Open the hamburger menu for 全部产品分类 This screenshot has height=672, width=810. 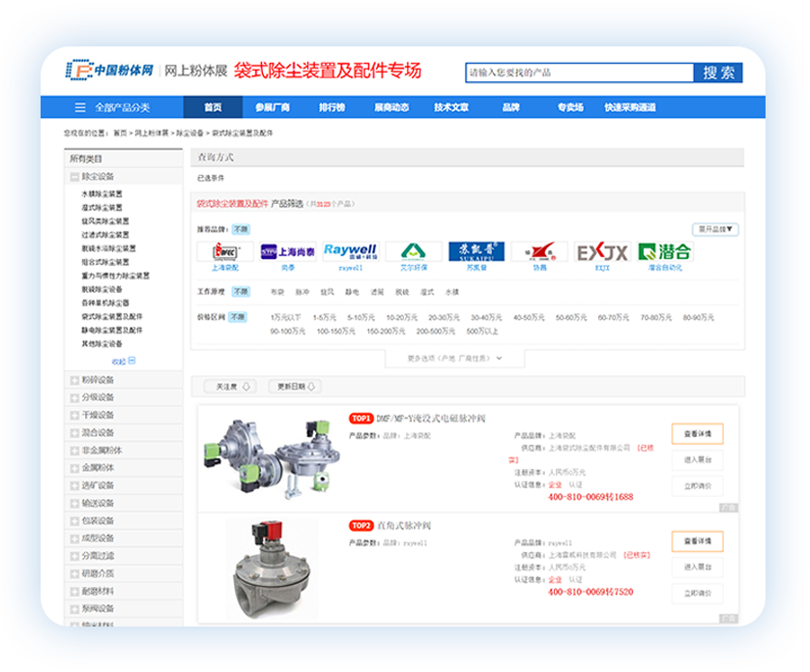(x=80, y=107)
